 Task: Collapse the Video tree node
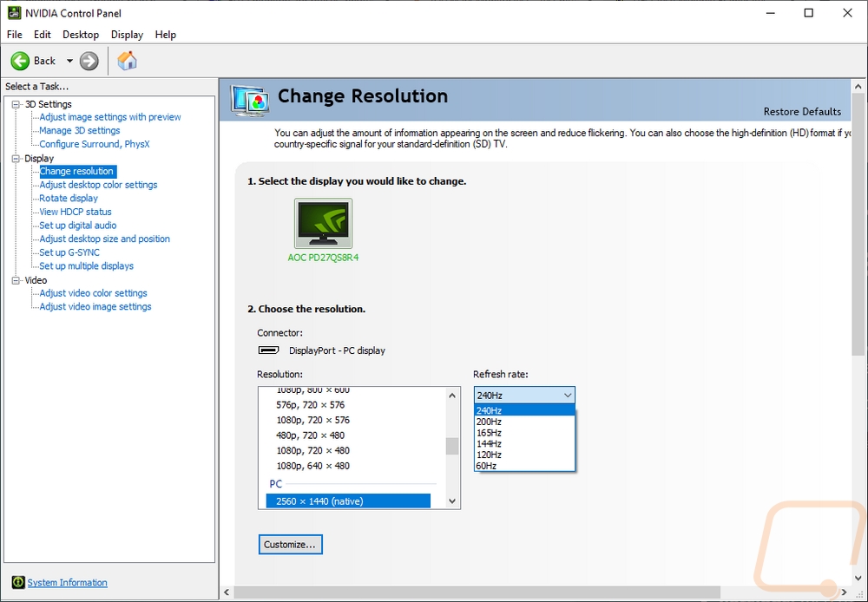16,280
